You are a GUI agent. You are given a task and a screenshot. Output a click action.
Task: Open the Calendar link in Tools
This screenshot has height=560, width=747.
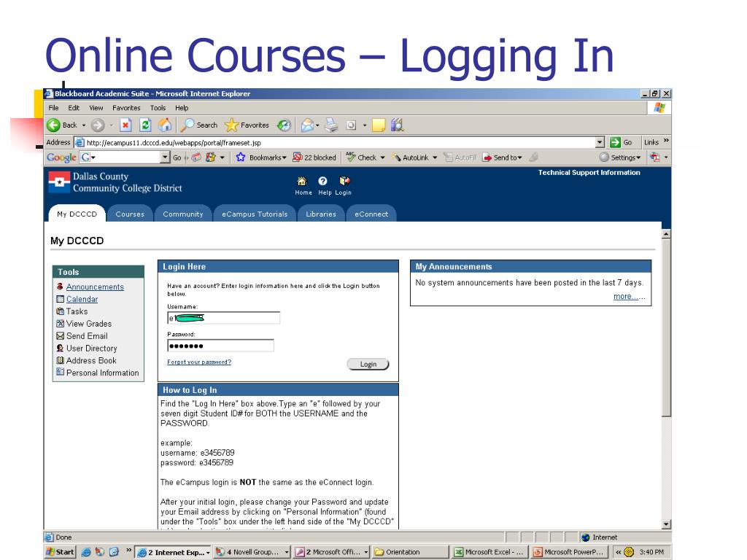pos(82,299)
